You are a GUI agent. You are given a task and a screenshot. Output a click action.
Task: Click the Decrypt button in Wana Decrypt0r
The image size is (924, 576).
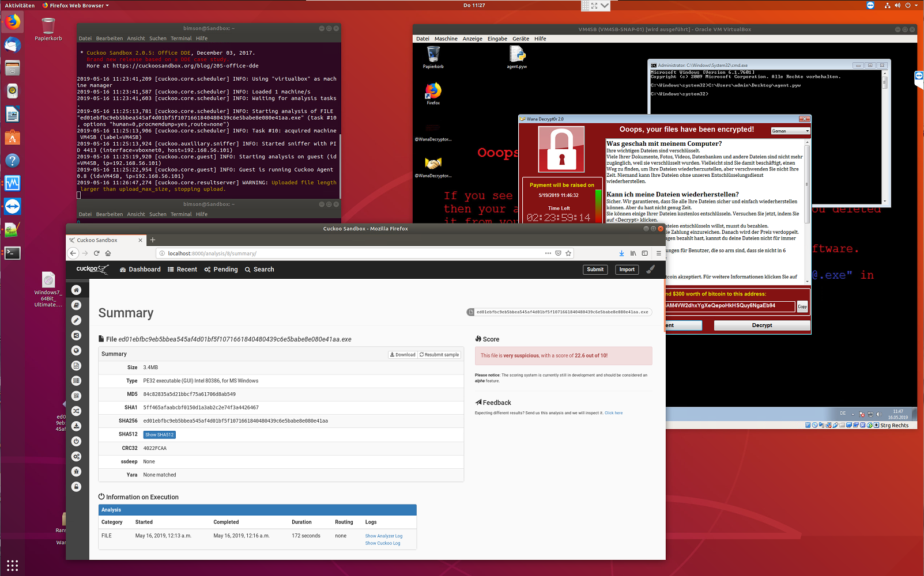(762, 325)
